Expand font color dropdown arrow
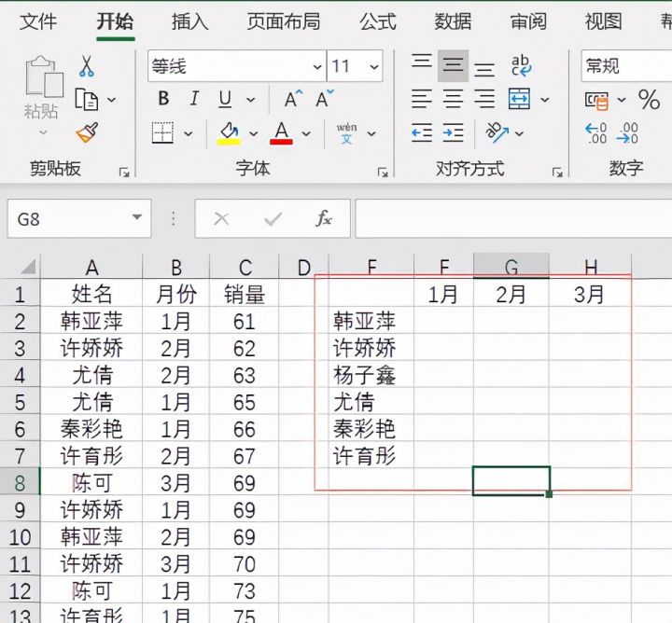Screen dimensions: 672x623 [x=306, y=133]
